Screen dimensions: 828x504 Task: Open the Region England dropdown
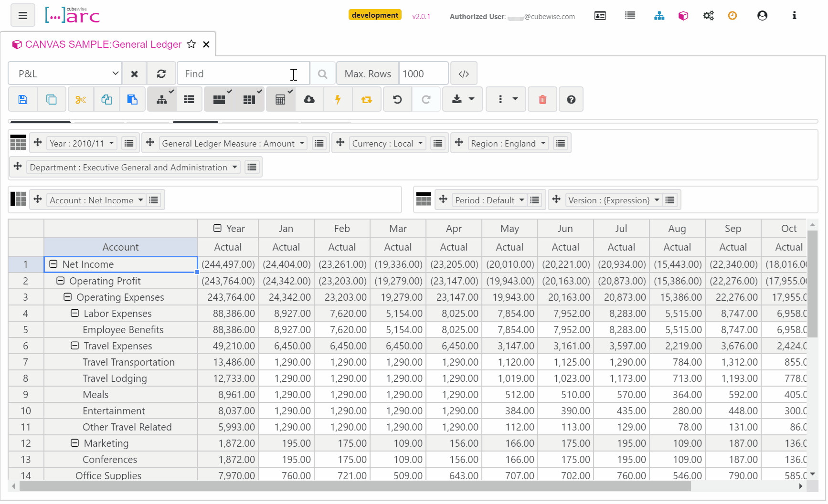(508, 144)
